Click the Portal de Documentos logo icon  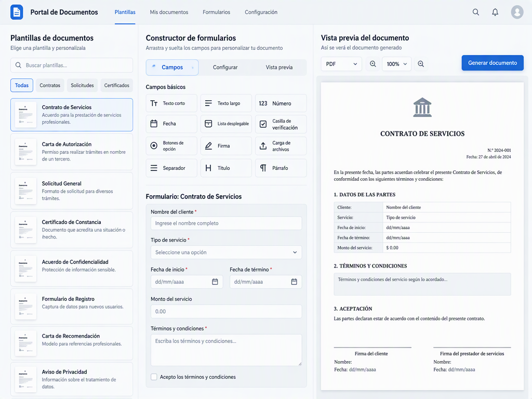(x=17, y=12)
